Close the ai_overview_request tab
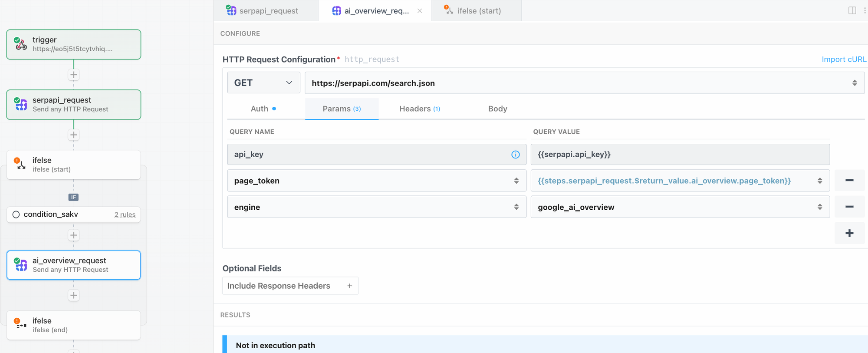This screenshot has width=868, height=353. point(420,11)
